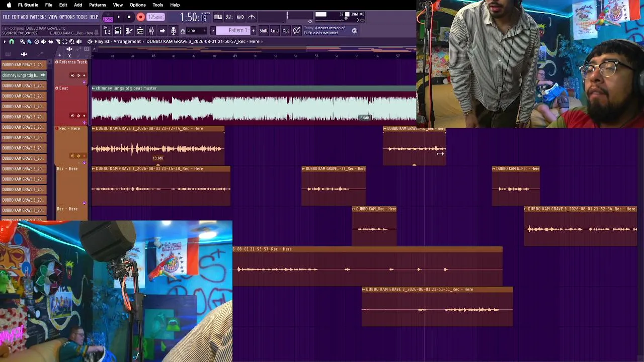
Task: Click the Opt modifier button
Action: (x=286, y=31)
